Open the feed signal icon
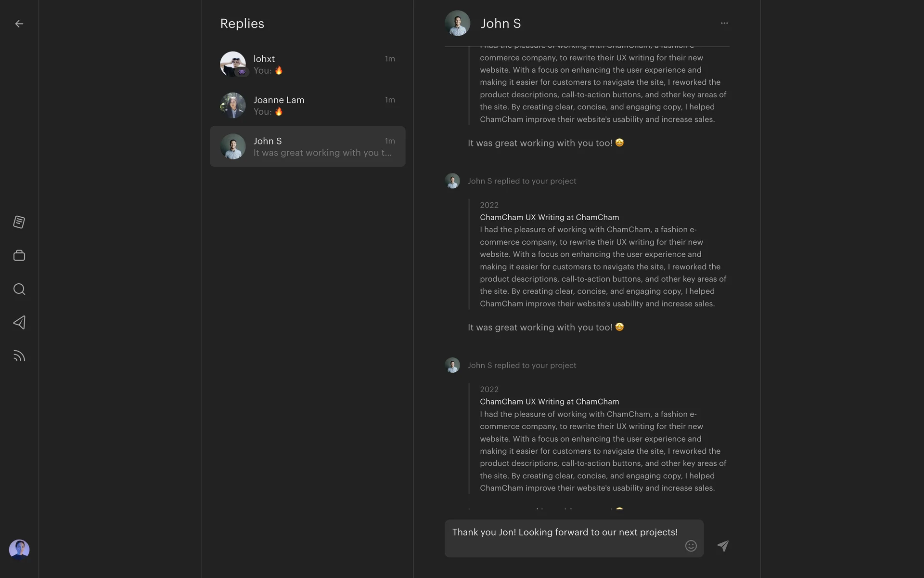The image size is (924, 578). click(x=19, y=356)
